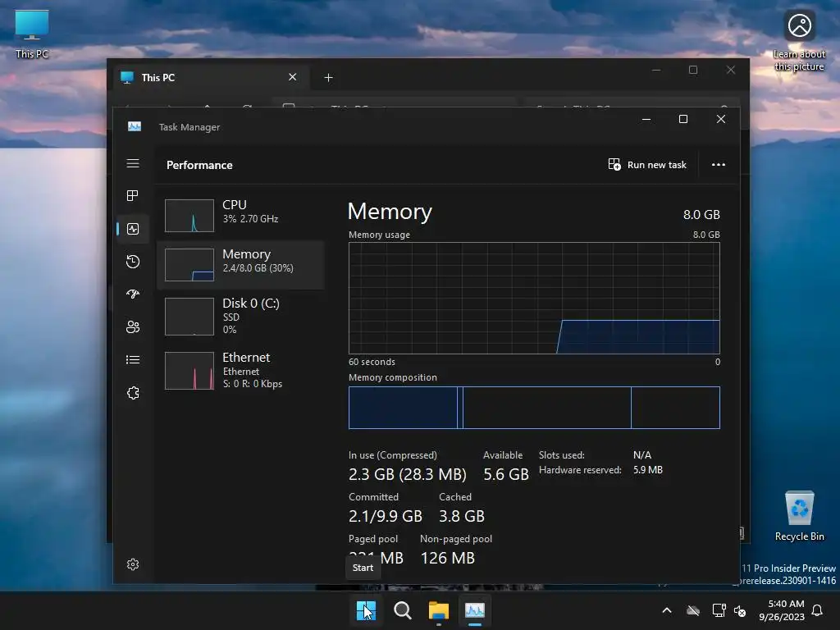Click the Performance page heading
The height and width of the screenshot is (630, 840).
coord(199,165)
